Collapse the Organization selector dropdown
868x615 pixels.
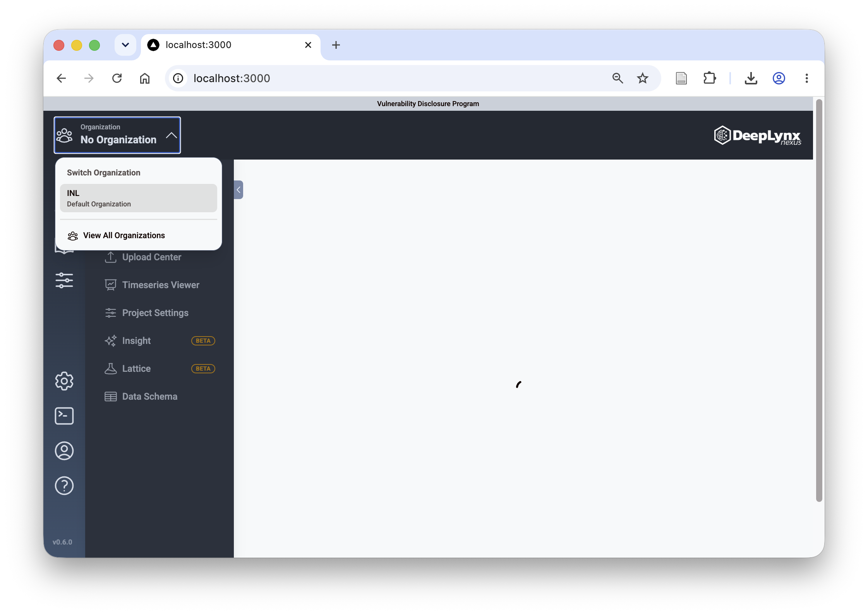tap(117, 135)
